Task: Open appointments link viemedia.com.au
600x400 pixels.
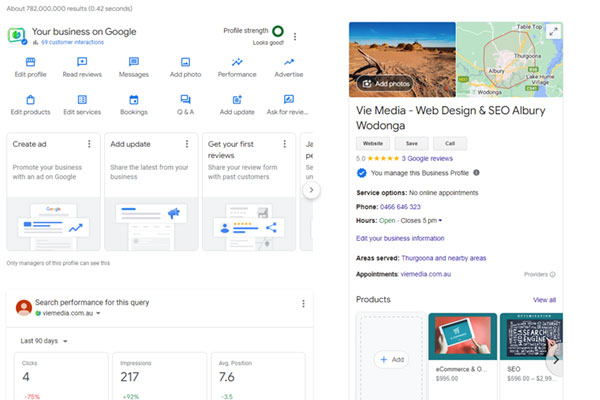Action: click(x=426, y=274)
